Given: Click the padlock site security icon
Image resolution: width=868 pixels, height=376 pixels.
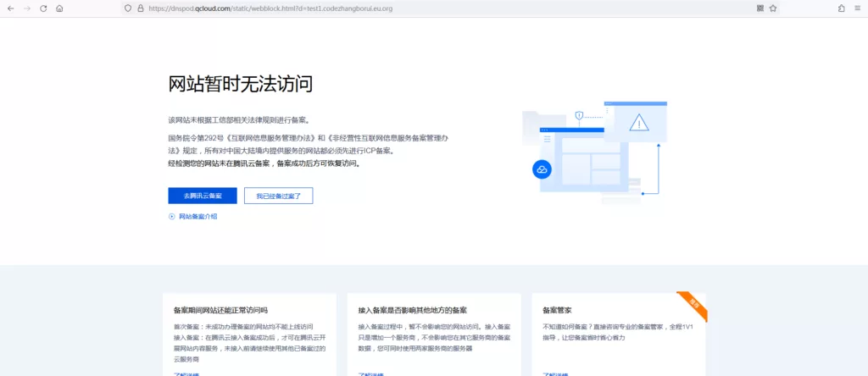Looking at the screenshot, I should (x=140, y=8).
